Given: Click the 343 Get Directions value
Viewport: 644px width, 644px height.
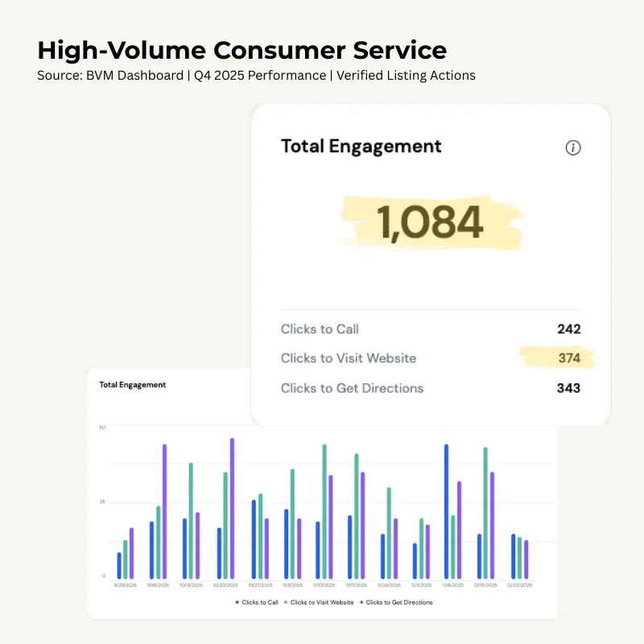Looking at the screenshot, I should coord(567,388).
